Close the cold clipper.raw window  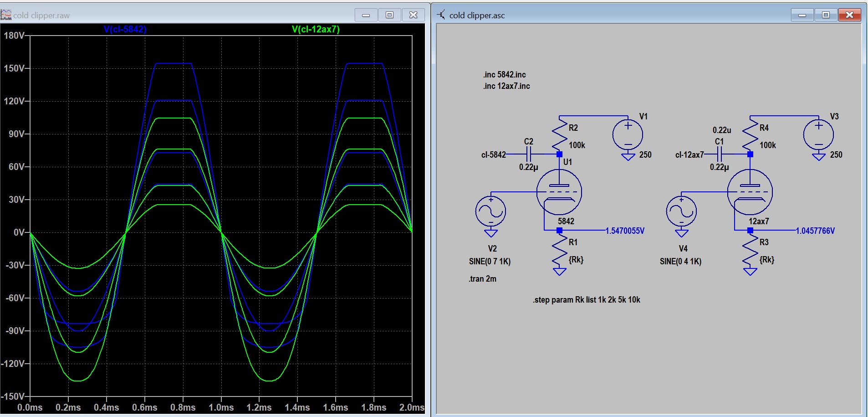[414, 15]
